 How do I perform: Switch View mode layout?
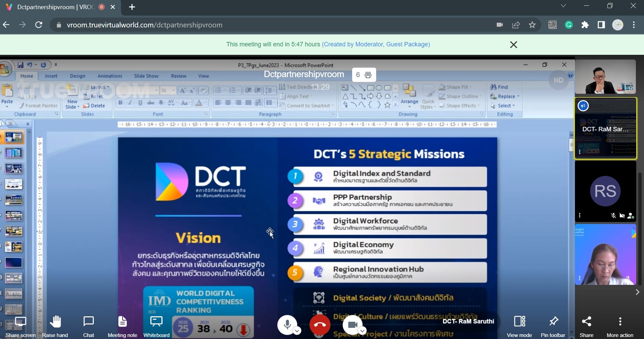pos(519,321)
